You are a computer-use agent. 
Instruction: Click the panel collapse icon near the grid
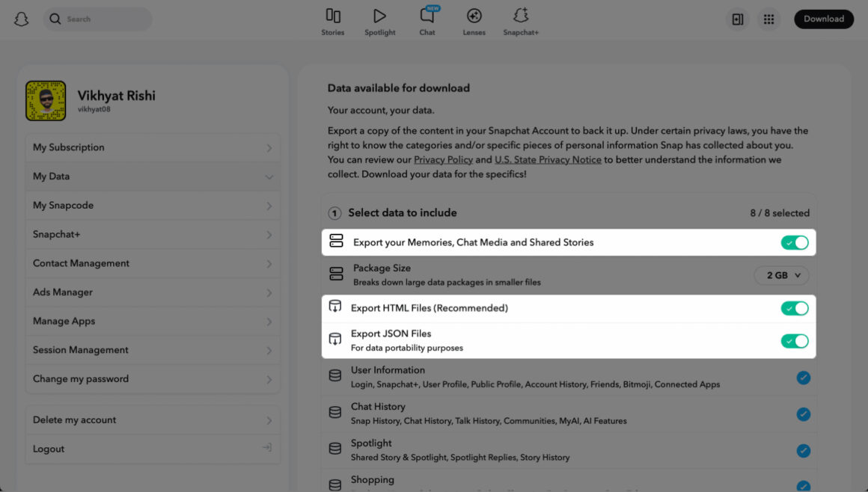(x=737, y=19)
